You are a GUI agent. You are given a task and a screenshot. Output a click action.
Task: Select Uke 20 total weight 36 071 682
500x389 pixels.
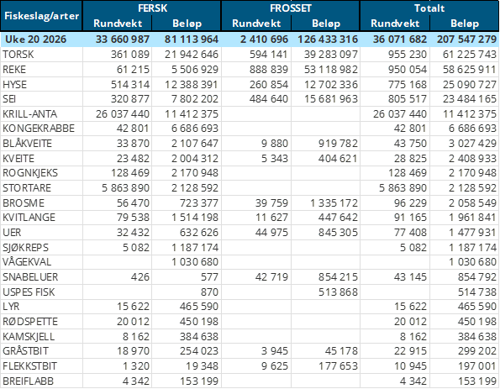point(400,39)
